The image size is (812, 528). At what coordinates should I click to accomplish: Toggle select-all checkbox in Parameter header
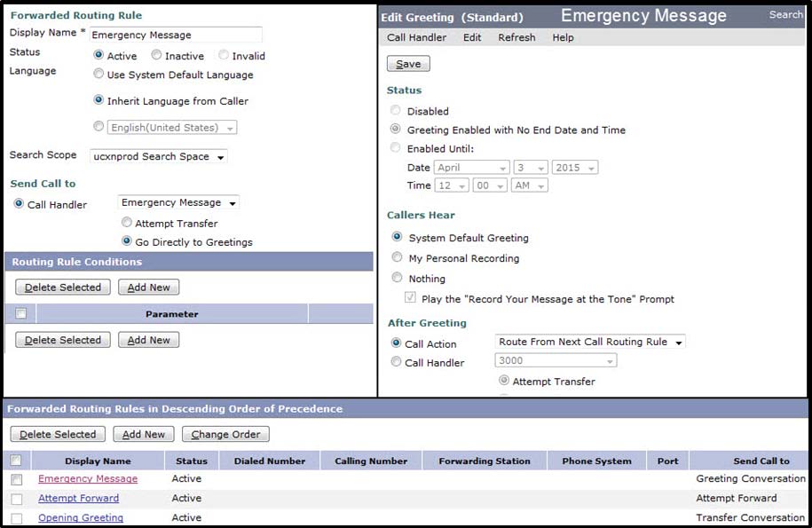(20, 313)
